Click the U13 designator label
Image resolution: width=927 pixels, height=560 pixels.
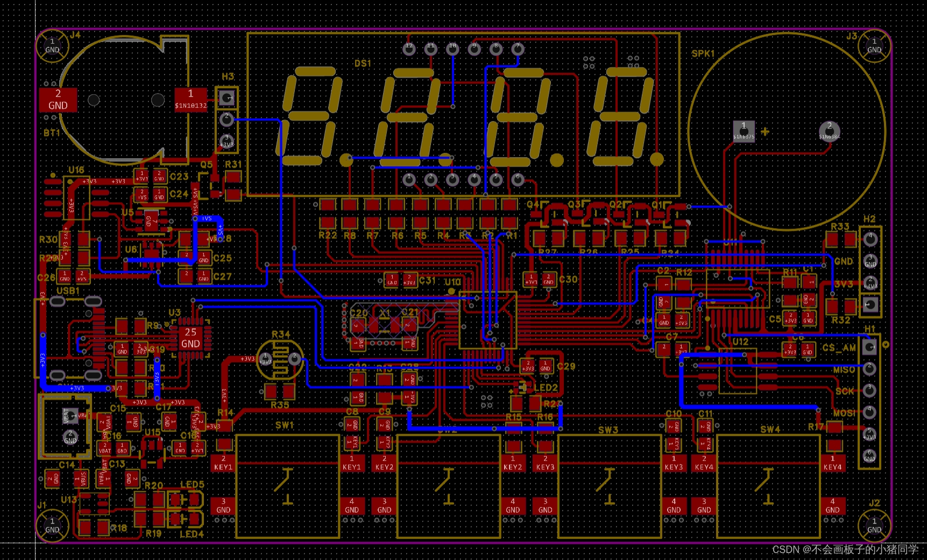point(69,499)
